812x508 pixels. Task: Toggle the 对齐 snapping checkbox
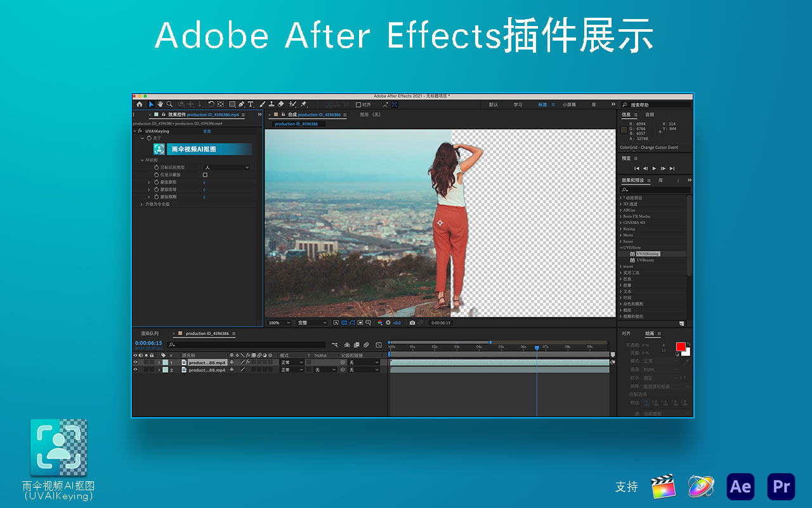coord(358,104)
